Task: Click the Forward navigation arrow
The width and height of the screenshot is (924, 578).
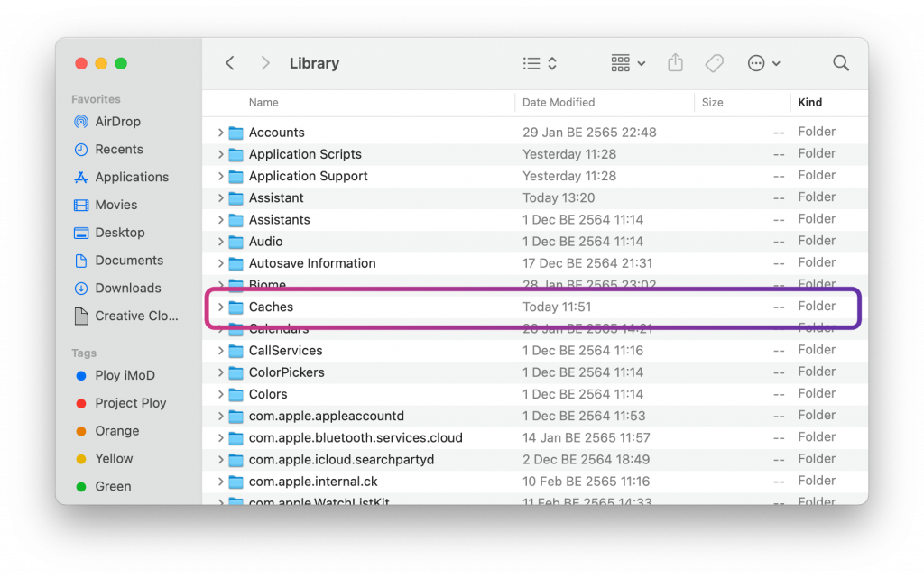Action: coord(264,63)
